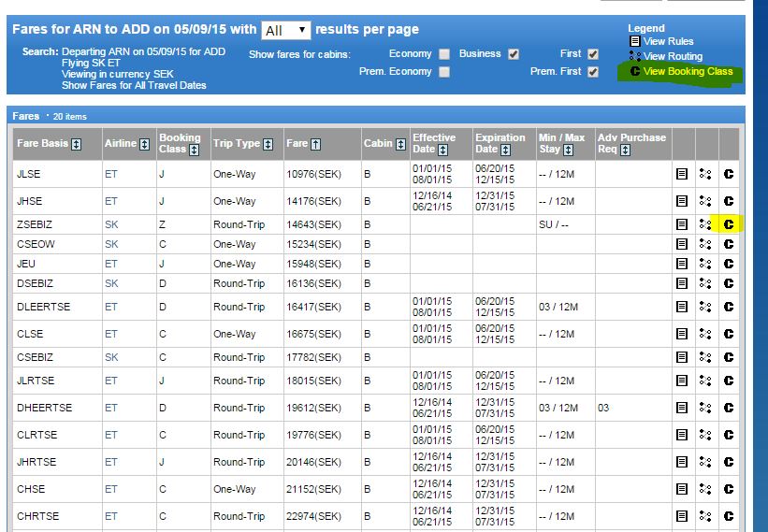Open the results per page dropdown
This screenshot has width=768, height=532.
[286, 31]
